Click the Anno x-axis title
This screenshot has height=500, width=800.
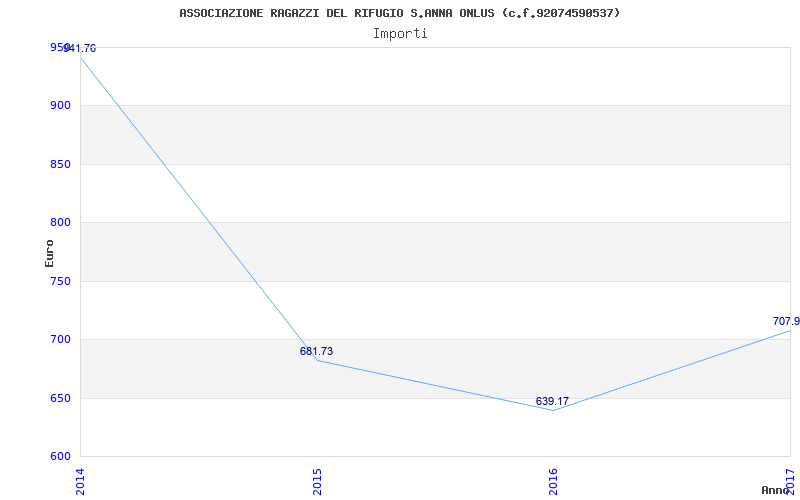776,490
